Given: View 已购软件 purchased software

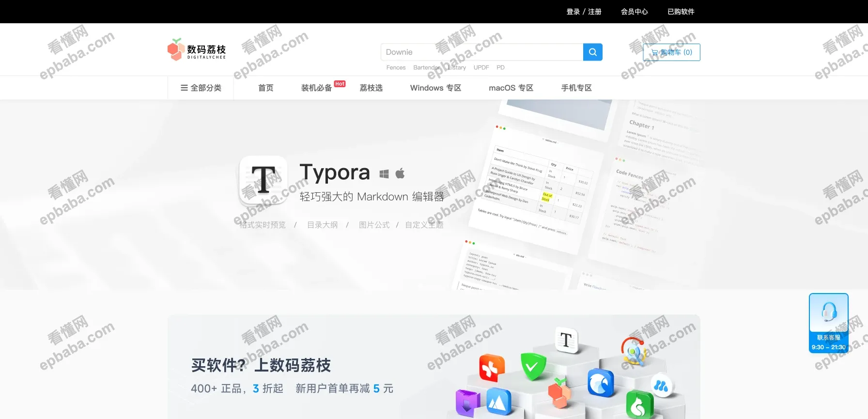Looking at the screenshot, I should click(681, 12).
